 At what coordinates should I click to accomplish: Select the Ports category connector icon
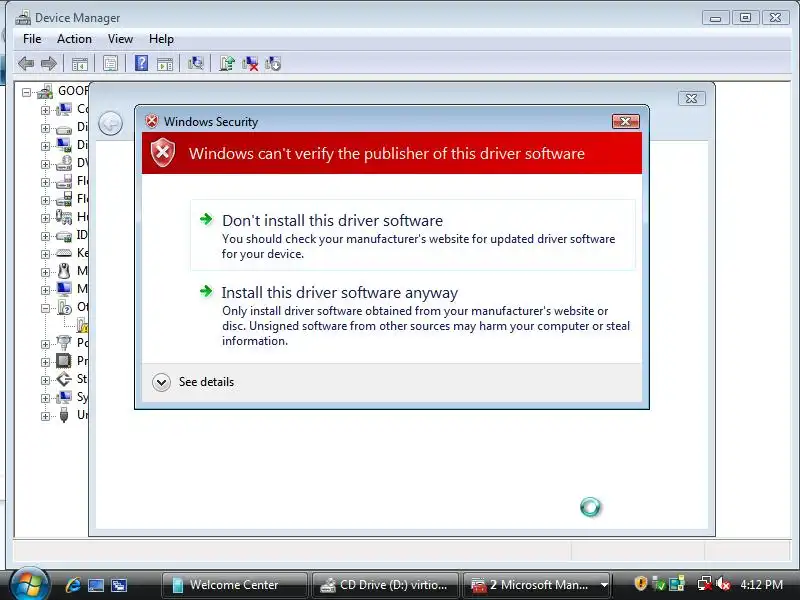pyautogui.click(x=64, y=342)
